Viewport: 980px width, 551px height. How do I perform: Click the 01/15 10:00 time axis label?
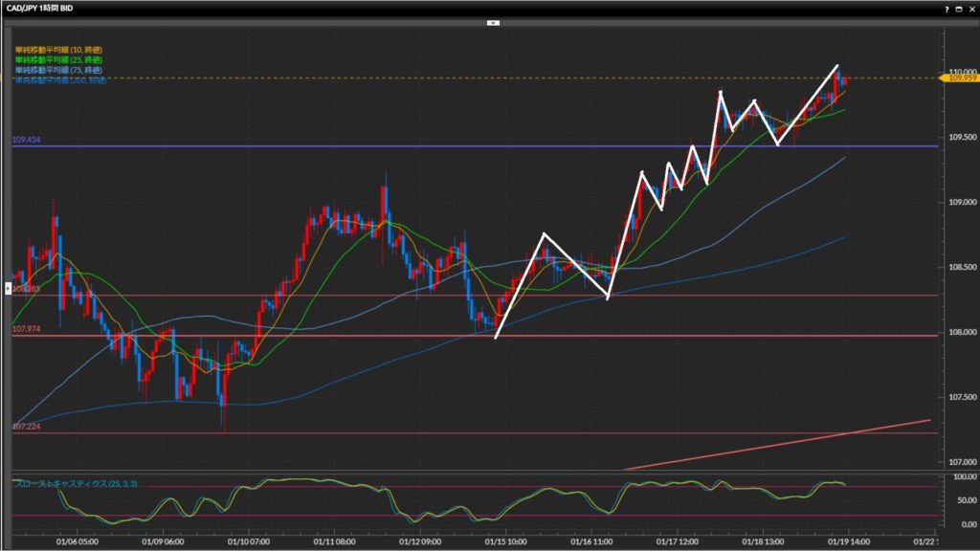click(503, 540)
